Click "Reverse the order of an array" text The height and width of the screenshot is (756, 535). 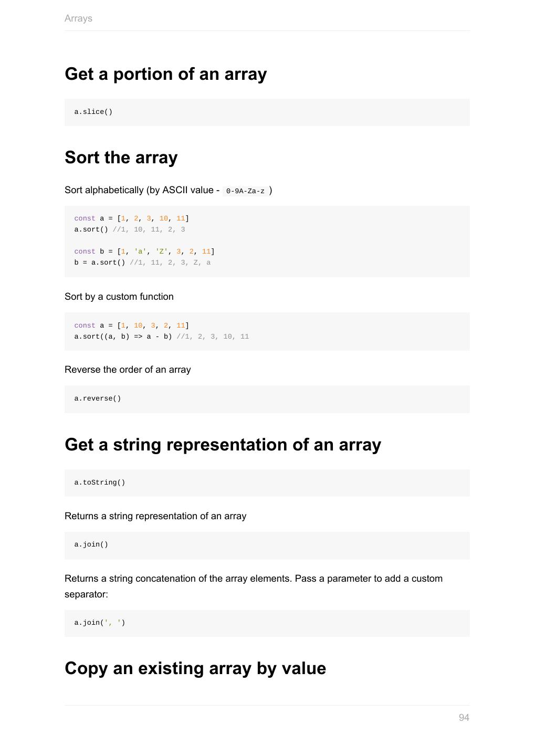pyautogui.click(x=128, y=370)
